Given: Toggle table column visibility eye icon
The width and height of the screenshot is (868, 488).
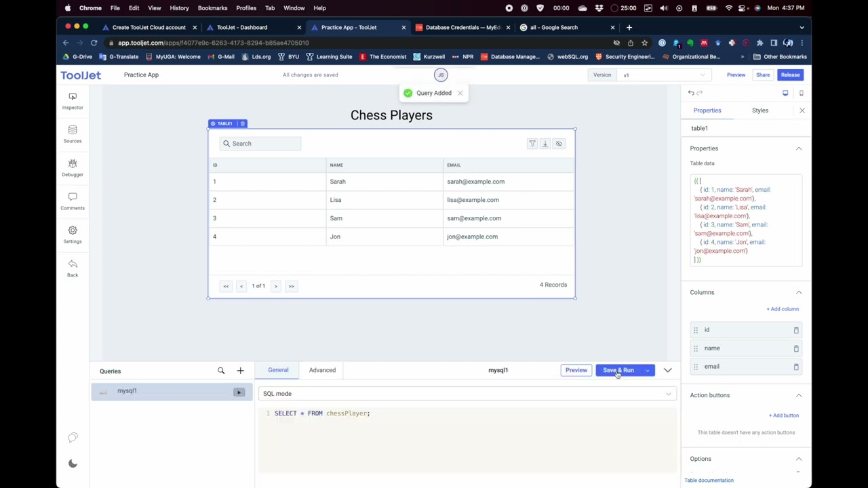Looking at the screenshot, I should (x=559, y=144).
